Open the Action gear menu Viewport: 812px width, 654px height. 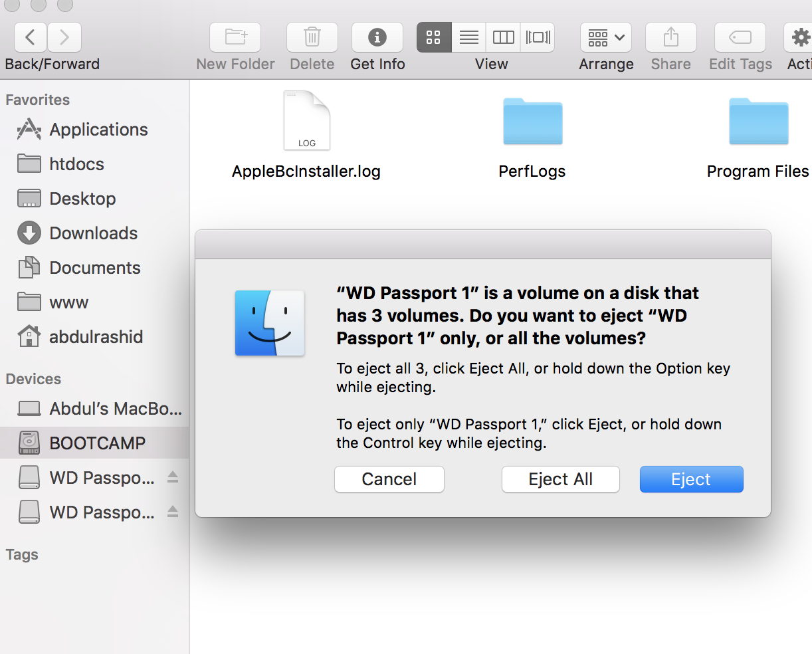[x=799, y=37]
